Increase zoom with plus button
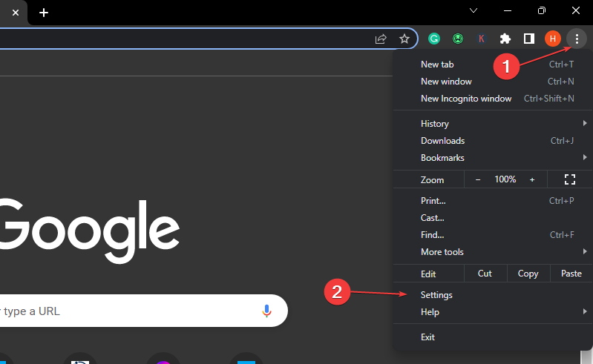Image resolution: width=593 pixels, height=364 pixels. point(532,179)
